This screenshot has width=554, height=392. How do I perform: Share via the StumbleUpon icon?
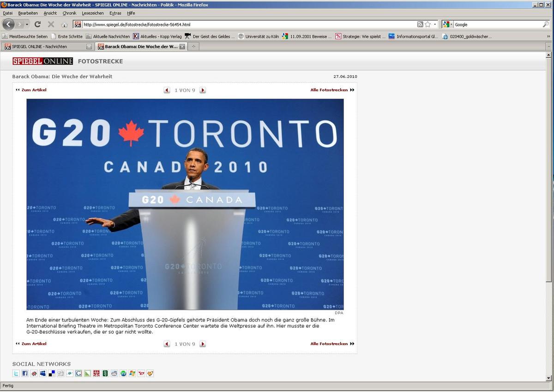tap(123, 374)
